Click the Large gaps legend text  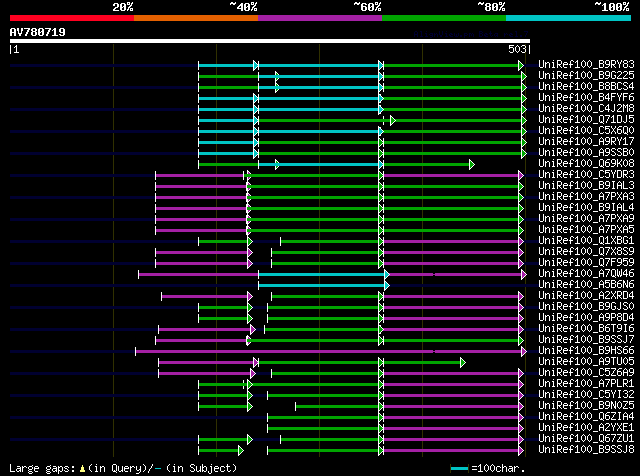pyautogui.click(x=123, y=468)
